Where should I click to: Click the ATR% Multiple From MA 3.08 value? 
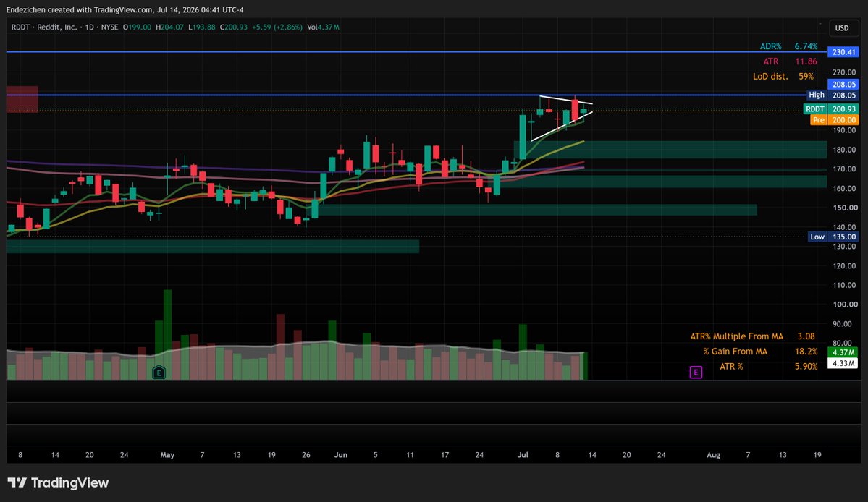pos(806,336)
